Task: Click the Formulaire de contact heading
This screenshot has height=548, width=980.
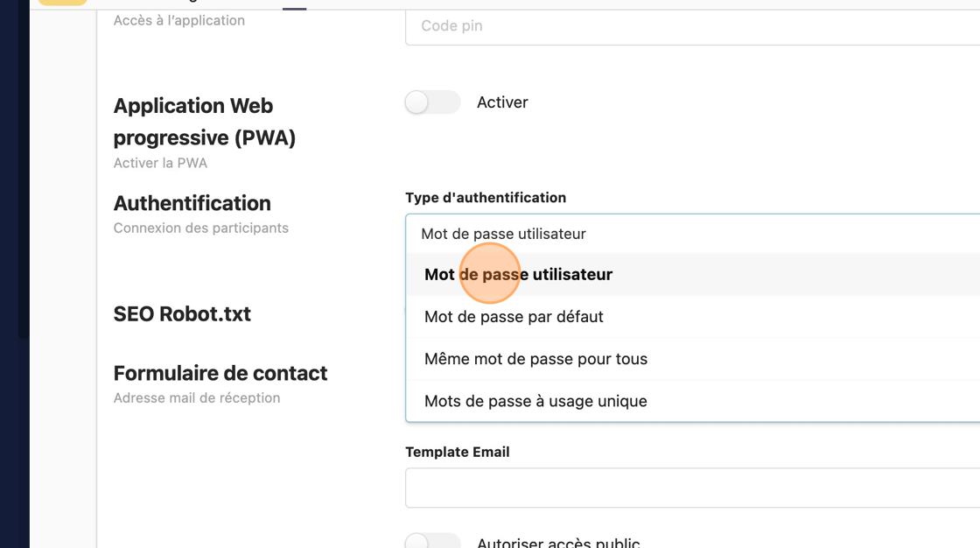Action: [220, 373]
